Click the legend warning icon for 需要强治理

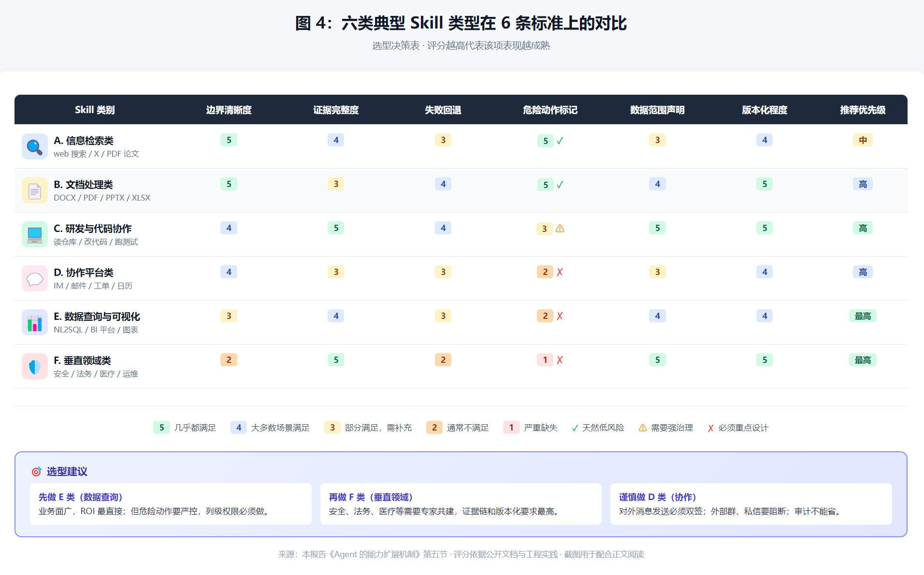pos(642,428)
